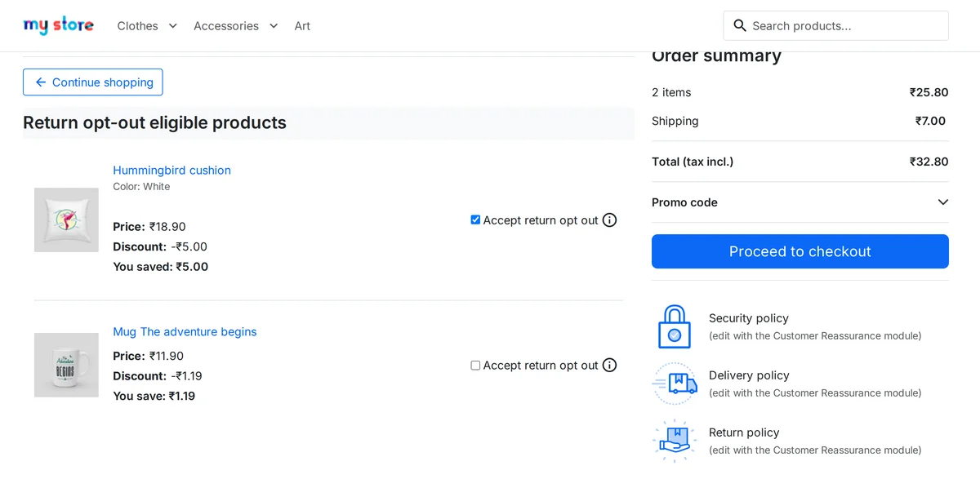
Task: Open Mug The adventure begins link
Action: point(185,332)
